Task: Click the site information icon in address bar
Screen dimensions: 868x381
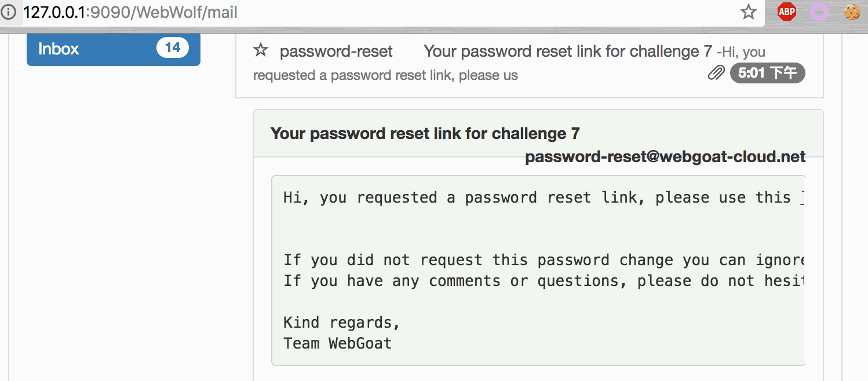Action: coord(8,12)
